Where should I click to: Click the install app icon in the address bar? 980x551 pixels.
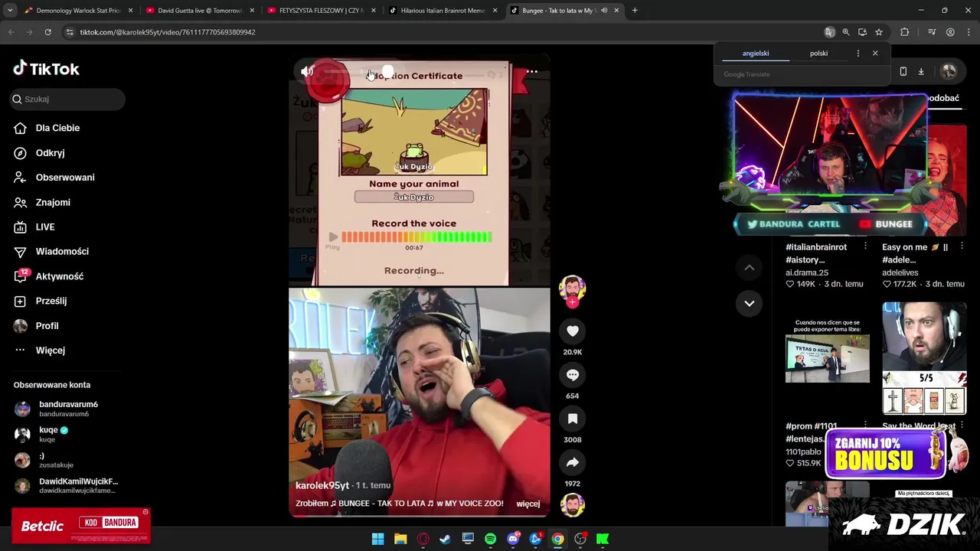click(x=862, y=32)
